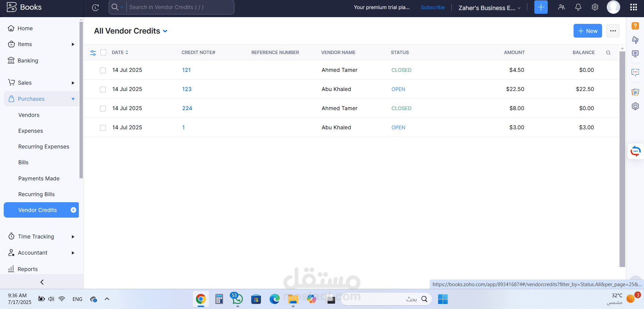Toggle the select-all header checkbox
Screen dimensions: 644x309
click(x=103, y=52)
